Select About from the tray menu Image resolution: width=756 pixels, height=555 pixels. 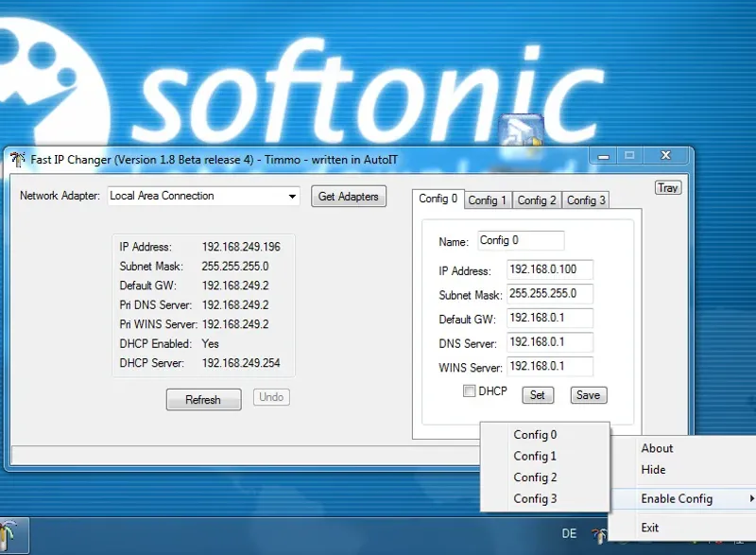point(682,448)
